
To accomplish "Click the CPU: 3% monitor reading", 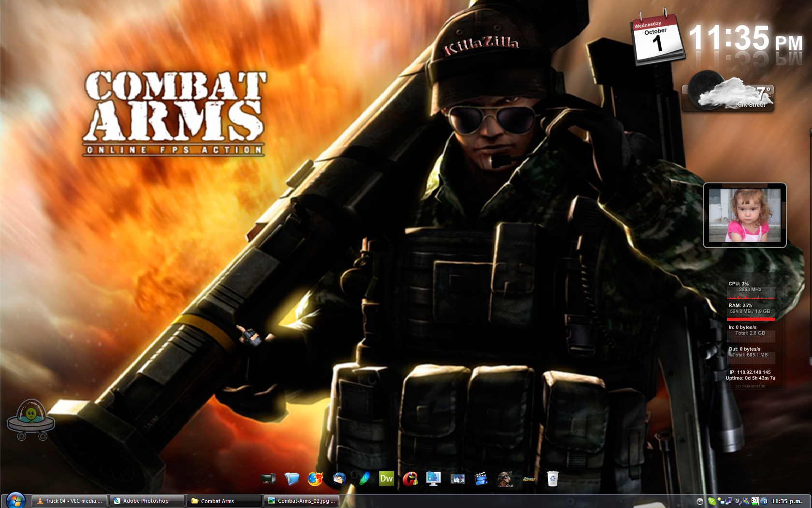I will [x=739, y=284].
